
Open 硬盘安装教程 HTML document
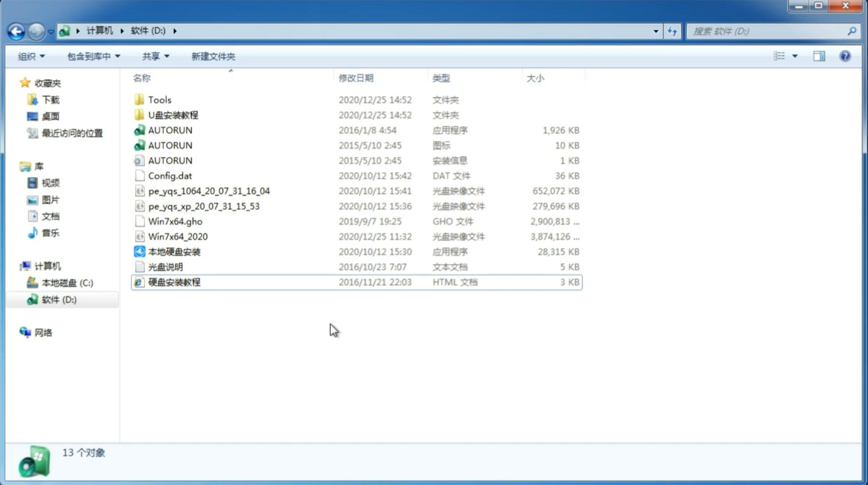pyautogui.click(x=173, y=282)
